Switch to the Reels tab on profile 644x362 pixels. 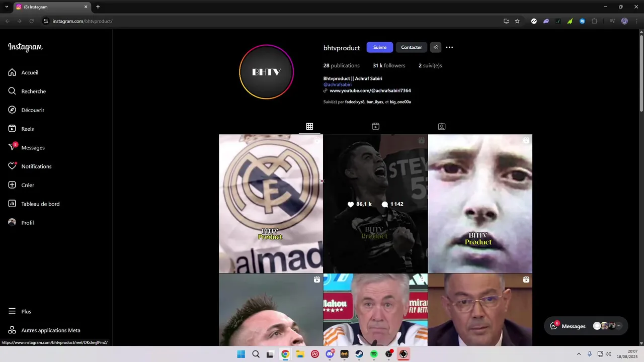click(x=375, y=127)
